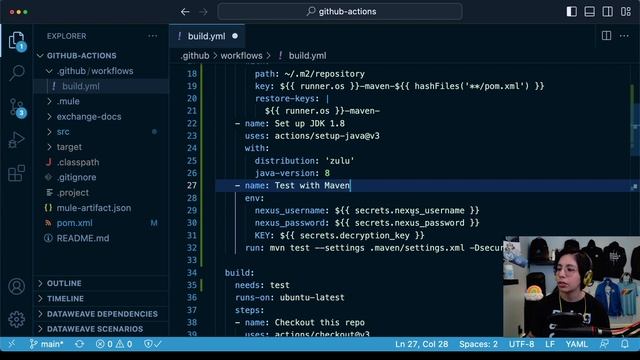This screenshot has width=640, height=360.
Task: Click the webcam overlay of the presenter
Action: pyautogui.click(x=571, y=286)
